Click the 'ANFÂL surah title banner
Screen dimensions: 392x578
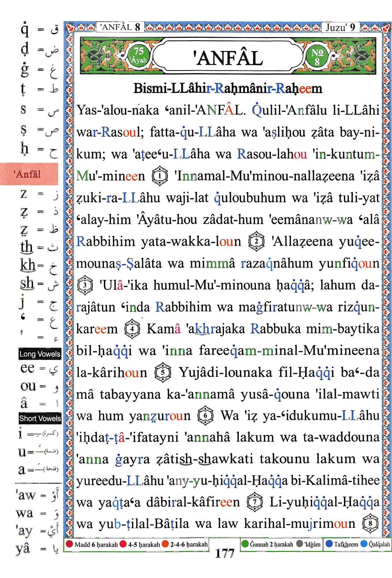tap(228, 57)
